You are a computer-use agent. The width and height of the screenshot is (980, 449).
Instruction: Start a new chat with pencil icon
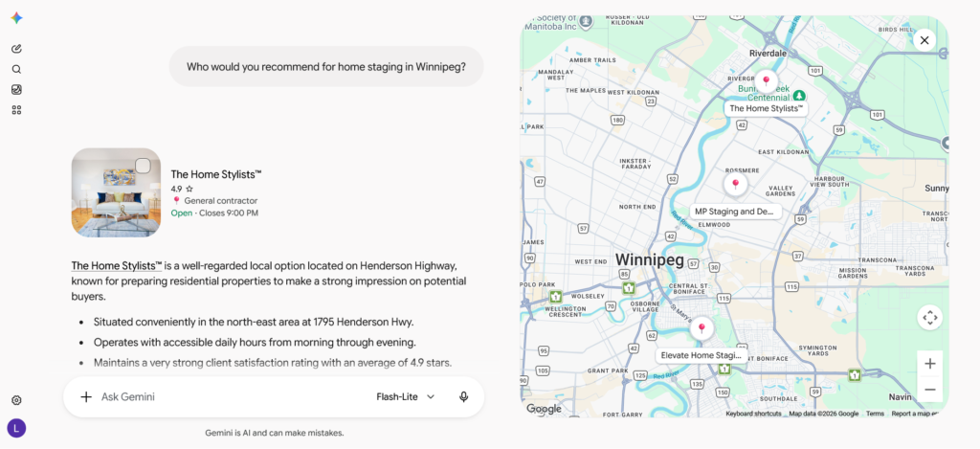coord(17,49)
